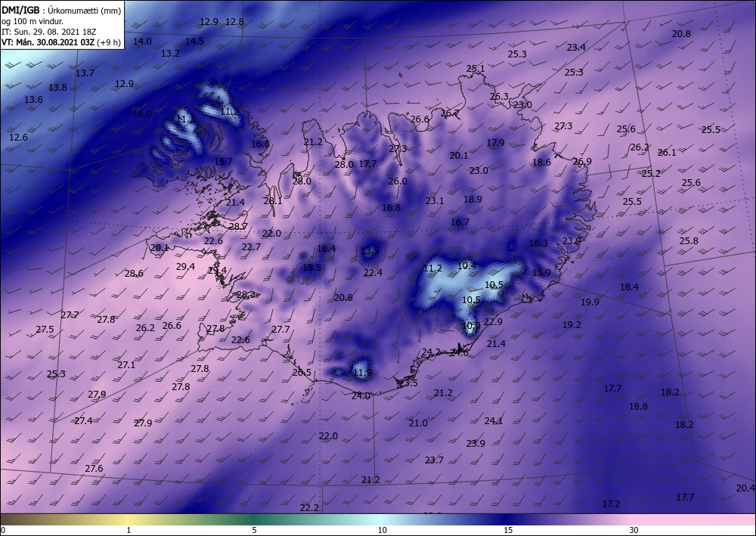Click the value 27.1 on the map
The width and height of the screenshot is (756, 536).
pos(126,365)
